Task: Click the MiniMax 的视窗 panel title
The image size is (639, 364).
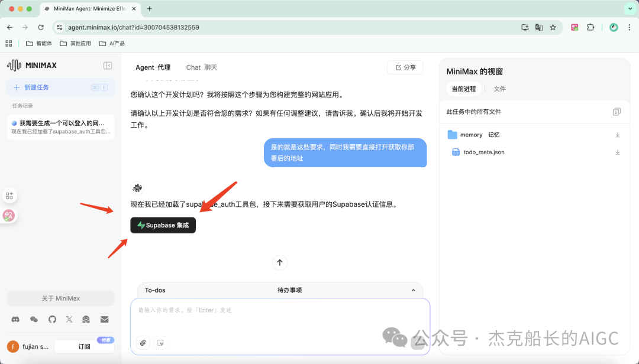Action: [475, 71]
